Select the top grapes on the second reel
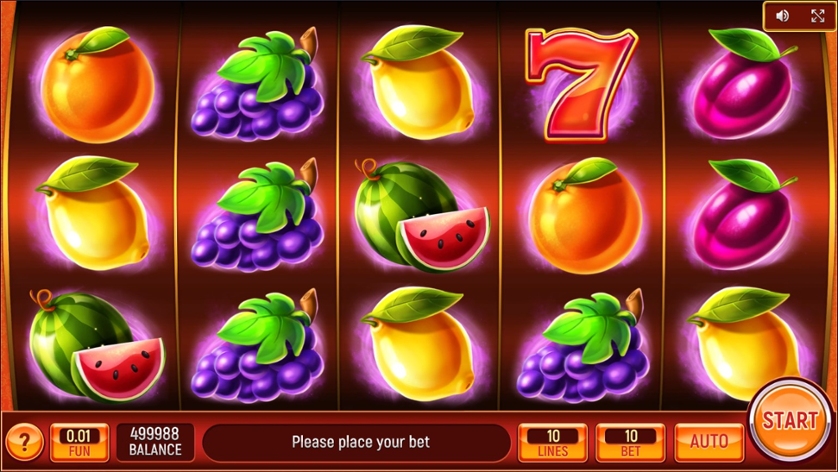This screenshot has height=472, width=838. (257, 84)
